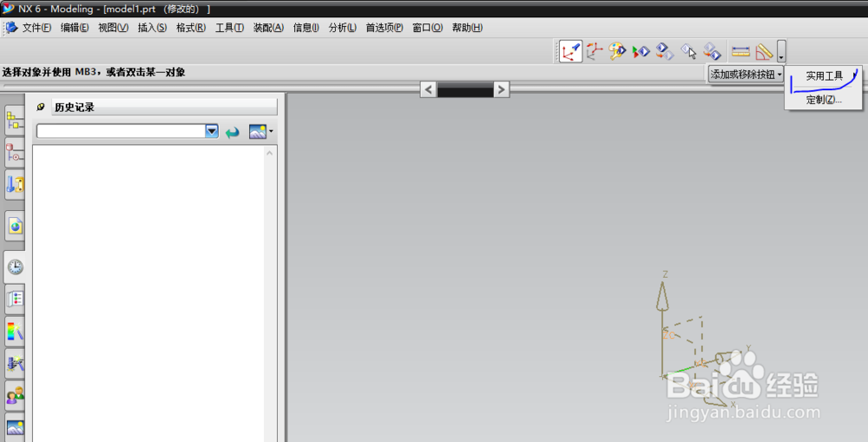This screenshot has height=442, width=868.
Task: Open the 工具(T) menu
Action: click(229, 28)
